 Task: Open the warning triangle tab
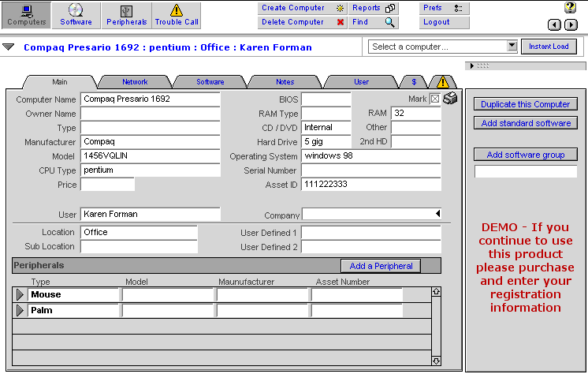[x=442, y=82]
